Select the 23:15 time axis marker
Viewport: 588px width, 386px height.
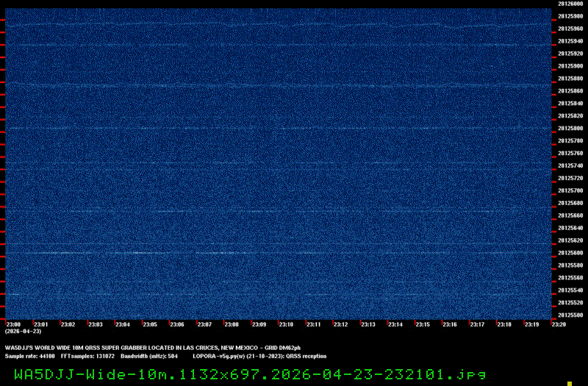(423, 324)
